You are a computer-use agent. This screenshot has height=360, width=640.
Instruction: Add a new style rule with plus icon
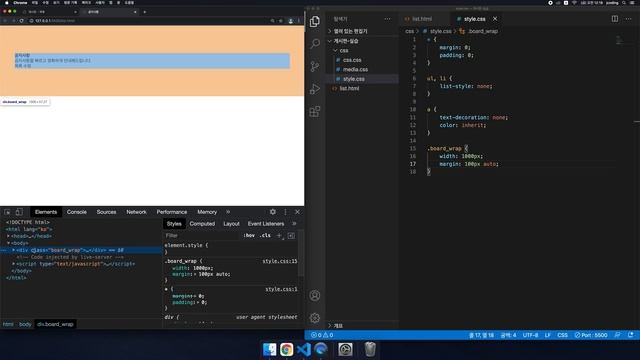click(x=280, y=236)
